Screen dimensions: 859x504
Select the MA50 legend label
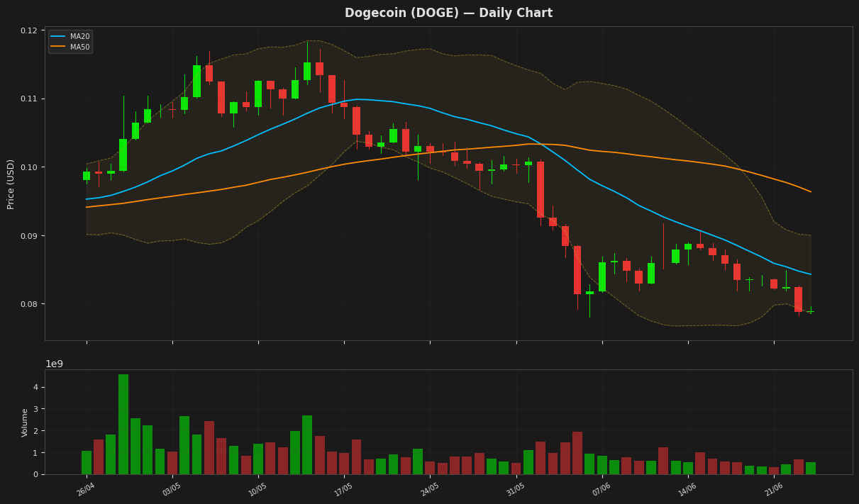(x=79, y=47)
